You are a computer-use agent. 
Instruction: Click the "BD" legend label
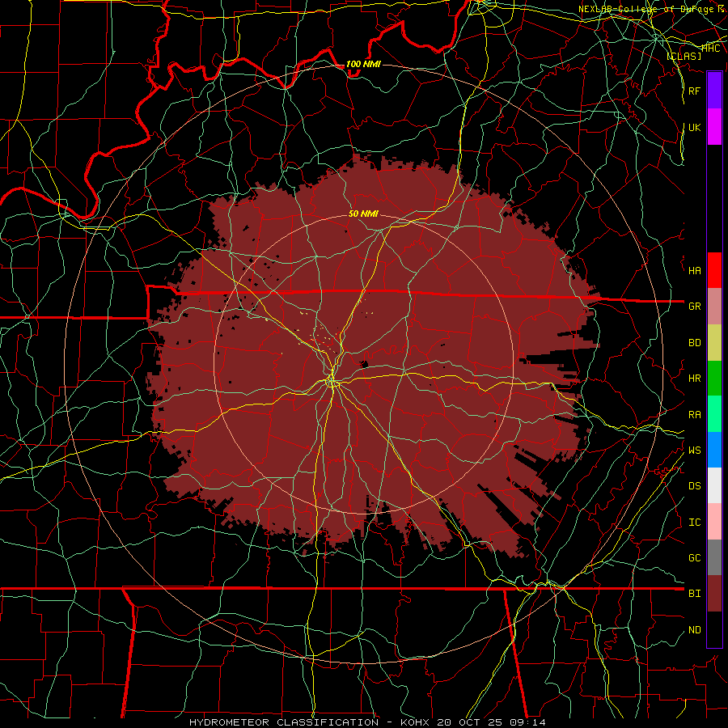694,343
